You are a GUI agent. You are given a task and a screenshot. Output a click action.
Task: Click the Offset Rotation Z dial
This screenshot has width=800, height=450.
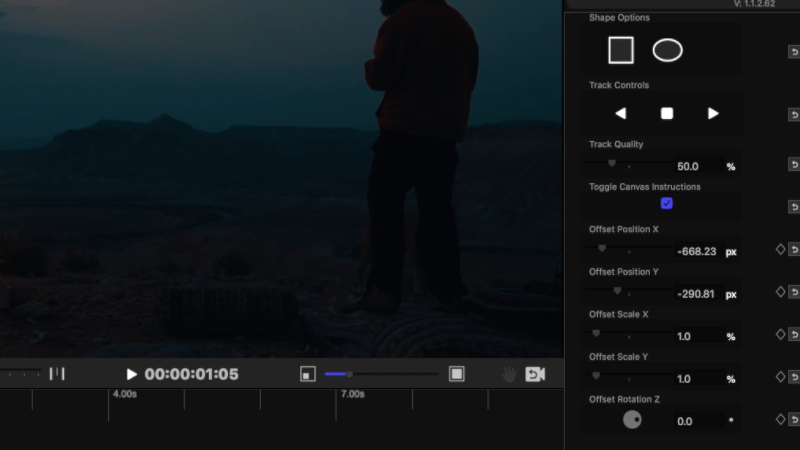632,420
